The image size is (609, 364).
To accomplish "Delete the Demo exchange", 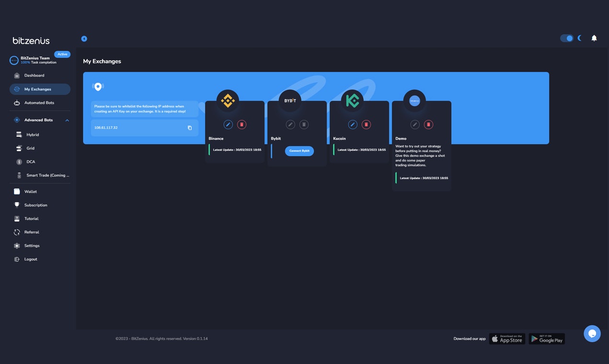I will (x=429, y=125).
